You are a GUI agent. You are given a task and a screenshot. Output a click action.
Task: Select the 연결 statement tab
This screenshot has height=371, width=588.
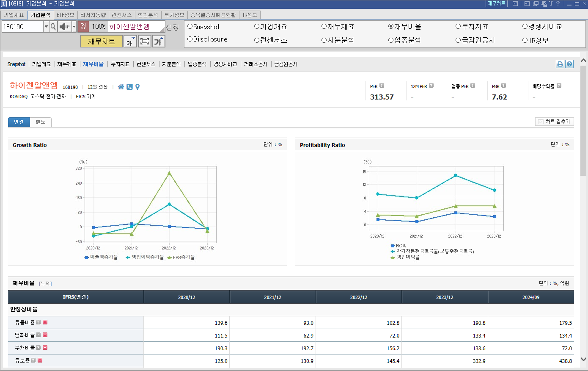tap(19, 122)
